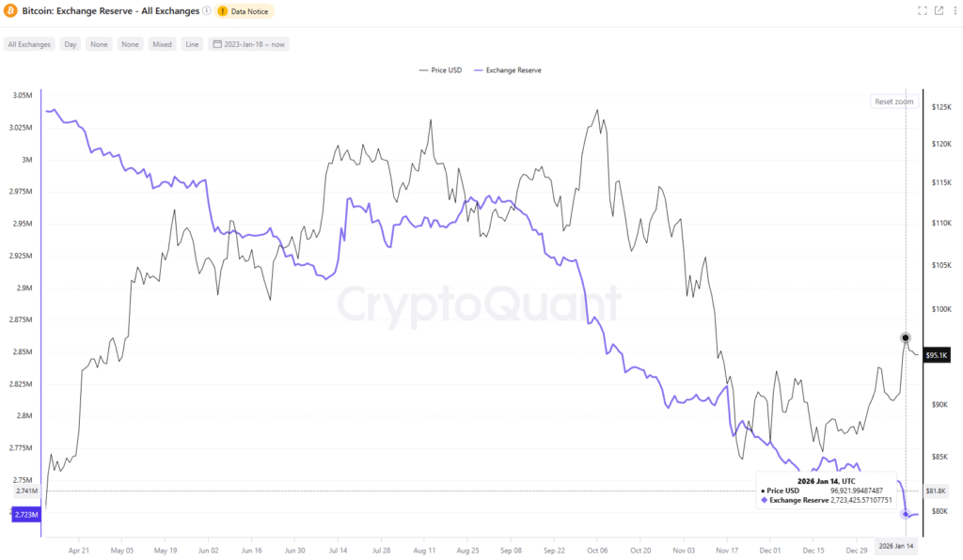Image resolution: width=963 pixels, height=560 pixels.
Task: Click the $95.1K current price label
Action: pyautogui.click(x=936, y=355)
